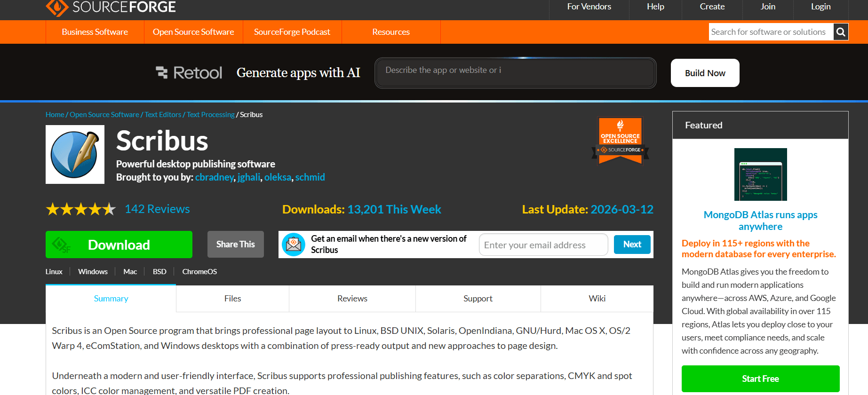Open the Reviews tab
Viewport: 868px width, 395px height.
[352, 299]
